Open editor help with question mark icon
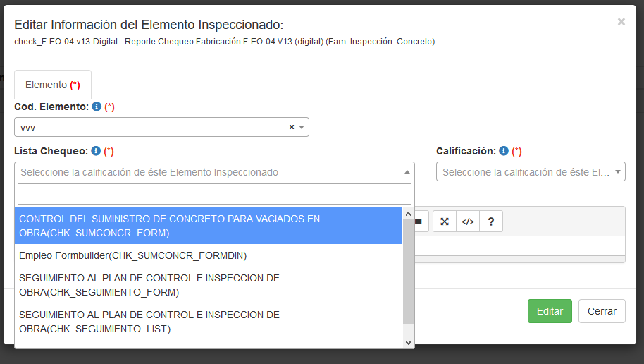 coord(491,222)
